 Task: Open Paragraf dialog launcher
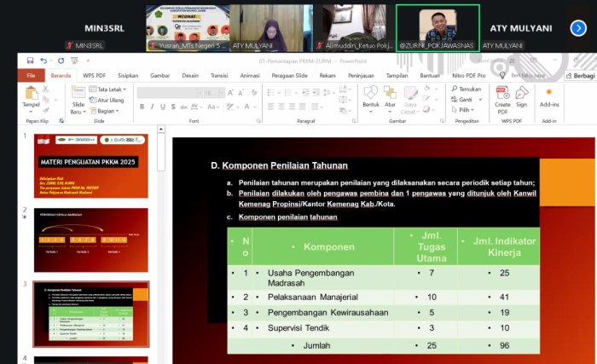pyautogui.click(x=354, y=121)
